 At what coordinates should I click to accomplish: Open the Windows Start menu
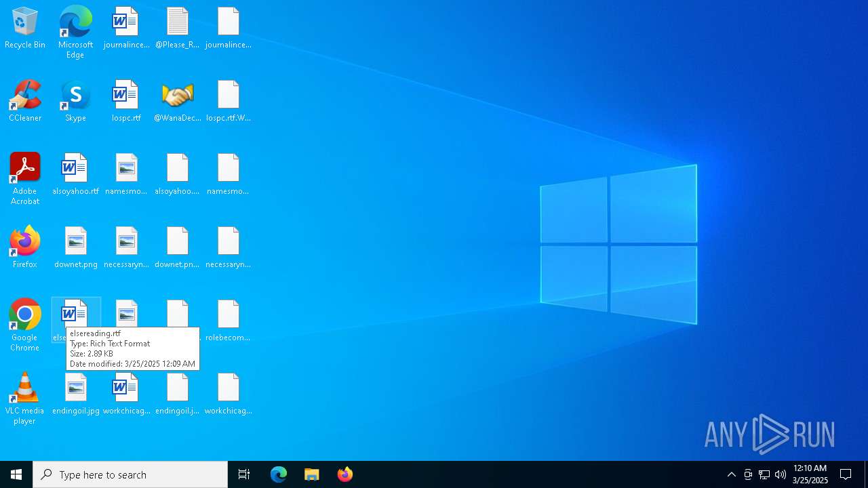pos(16,474)
